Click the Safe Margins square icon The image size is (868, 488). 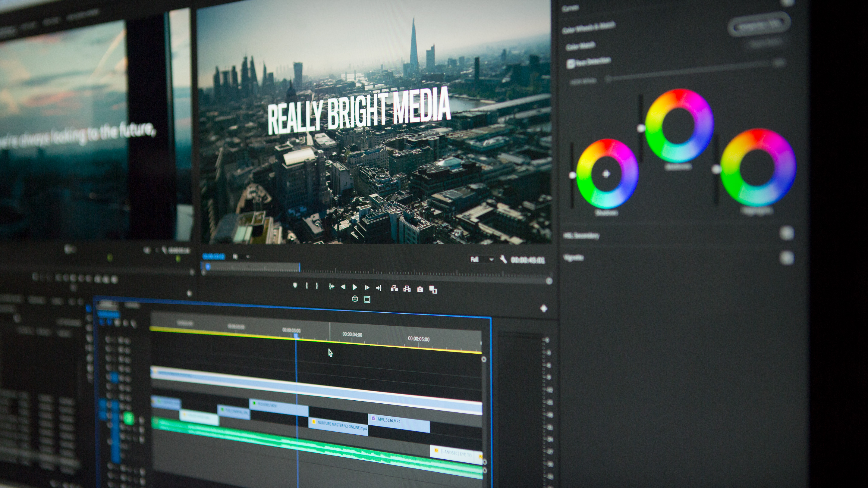[x=367, y=299]
